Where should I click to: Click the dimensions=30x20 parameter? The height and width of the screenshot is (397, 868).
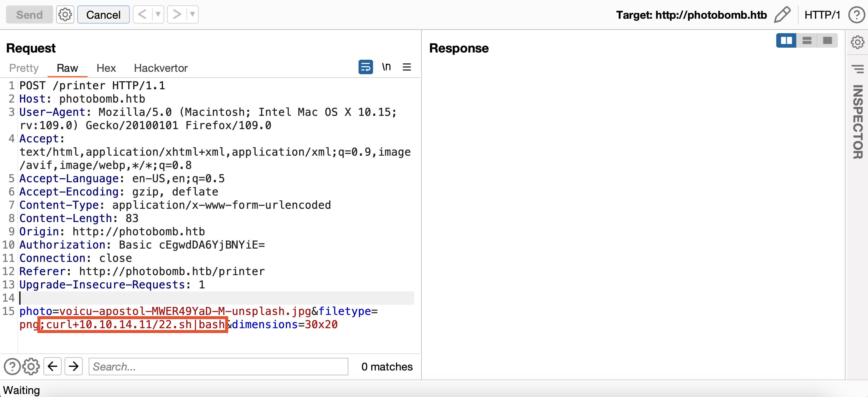click(285, 325)
